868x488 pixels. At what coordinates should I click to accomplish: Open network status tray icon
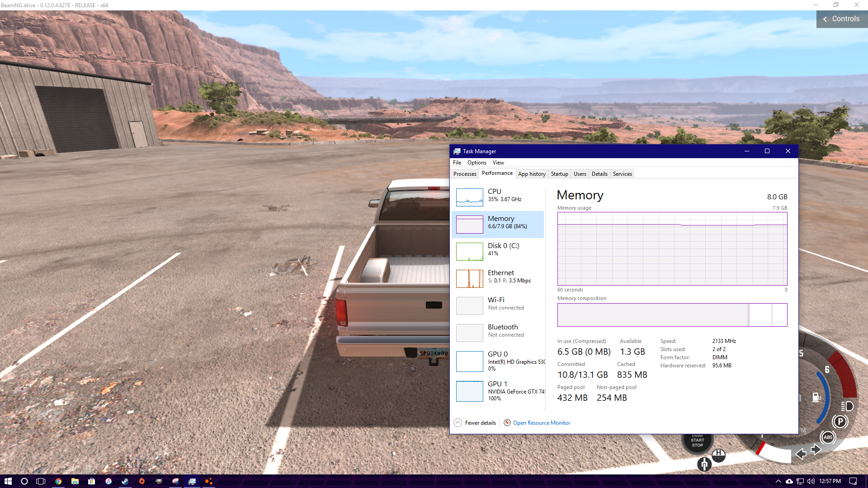click(800, 481)
